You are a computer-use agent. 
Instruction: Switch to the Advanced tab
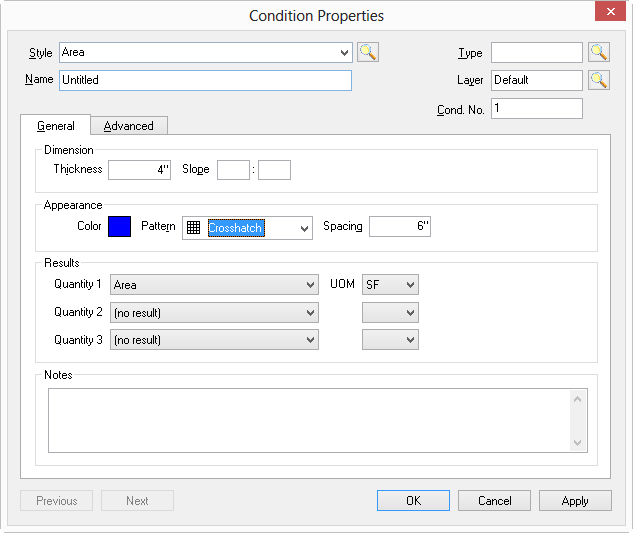pos(129,126)
